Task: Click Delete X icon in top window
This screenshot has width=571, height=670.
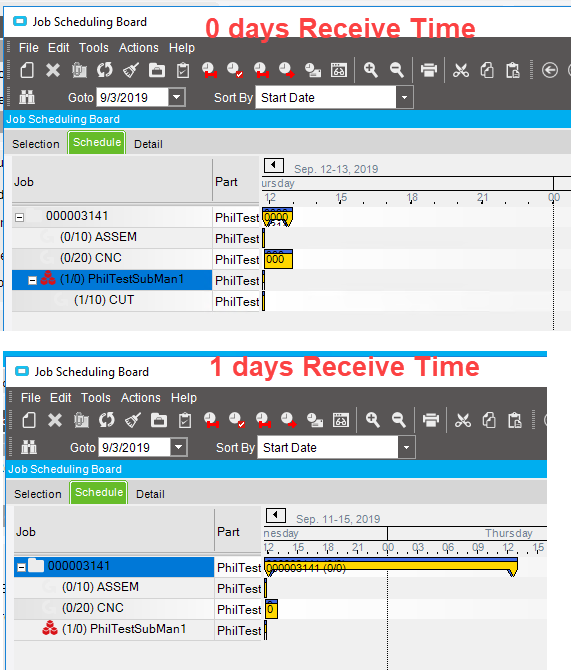Action: [x=53, y=70]
